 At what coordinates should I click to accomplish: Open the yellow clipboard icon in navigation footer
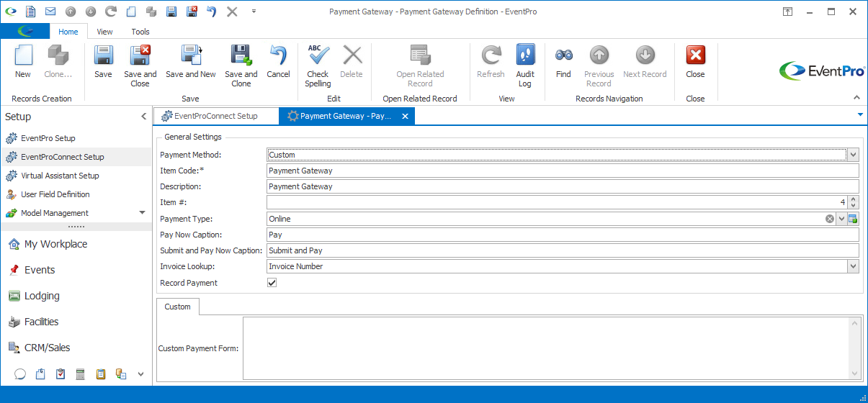(101, 374)
